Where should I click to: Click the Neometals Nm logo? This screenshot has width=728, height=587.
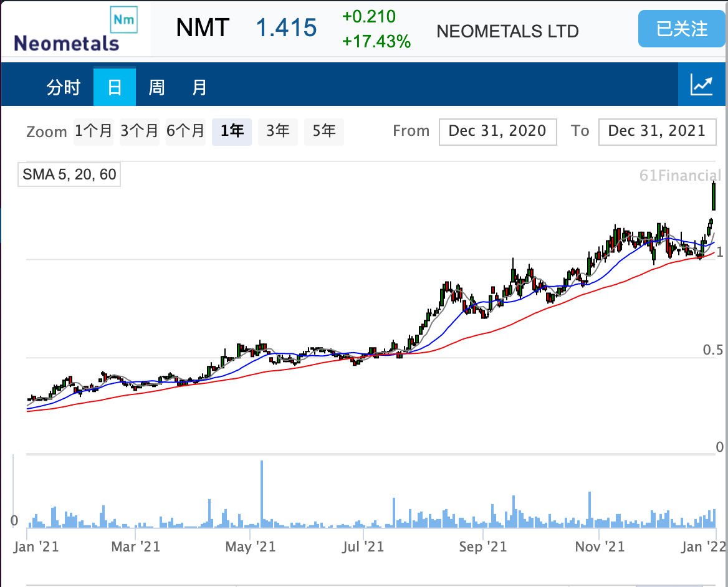click(x=75, y=29)
